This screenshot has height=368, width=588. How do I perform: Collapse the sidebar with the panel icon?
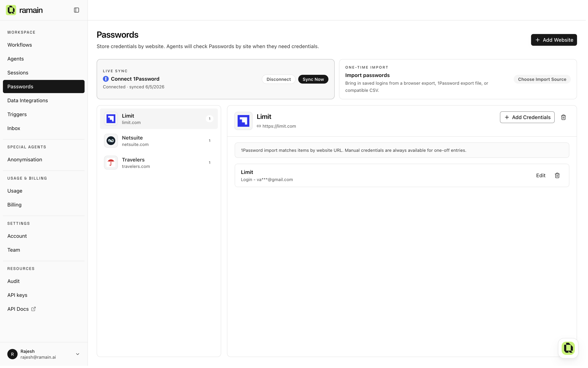[x=77, y=10]
